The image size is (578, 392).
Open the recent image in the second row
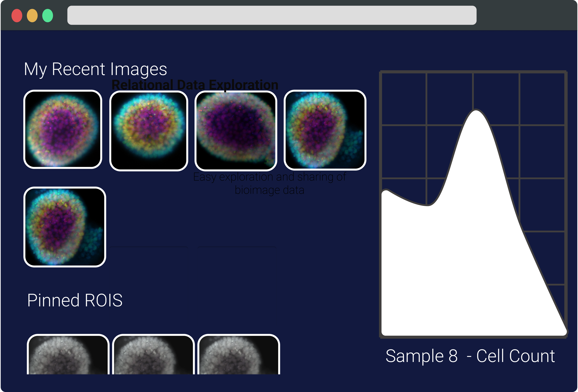tap(65, 227)
